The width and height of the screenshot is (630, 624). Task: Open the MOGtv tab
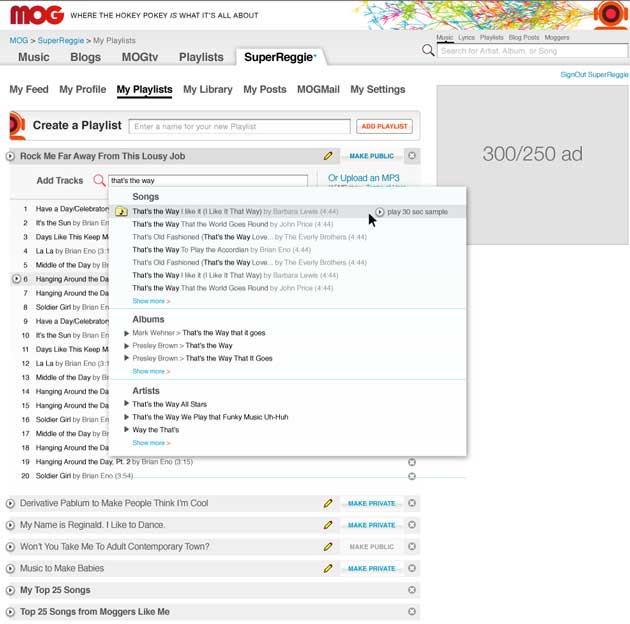(x=140, y=57)
